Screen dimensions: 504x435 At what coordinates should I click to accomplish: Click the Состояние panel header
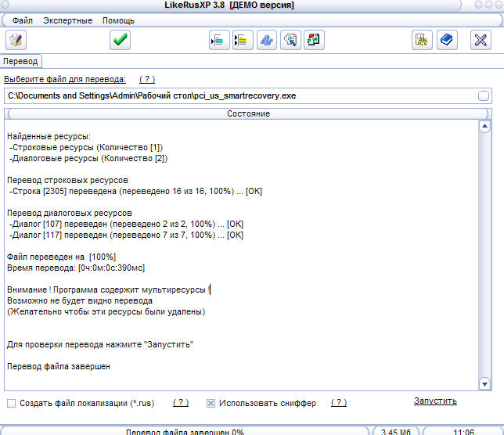click(248, 113)
